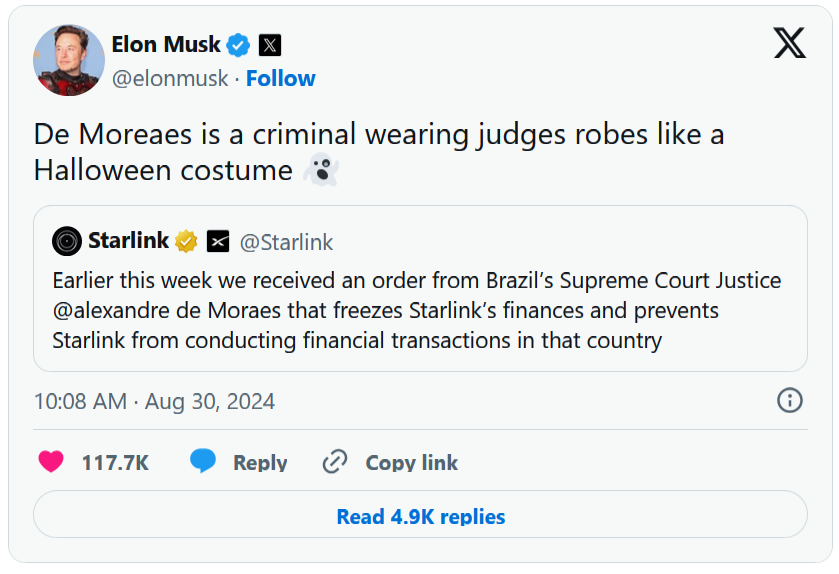Screen dimensions: 839x574
Task: Click the blue reply speech bubble icon
Action: pyautogui.click(x=203, y=462)
